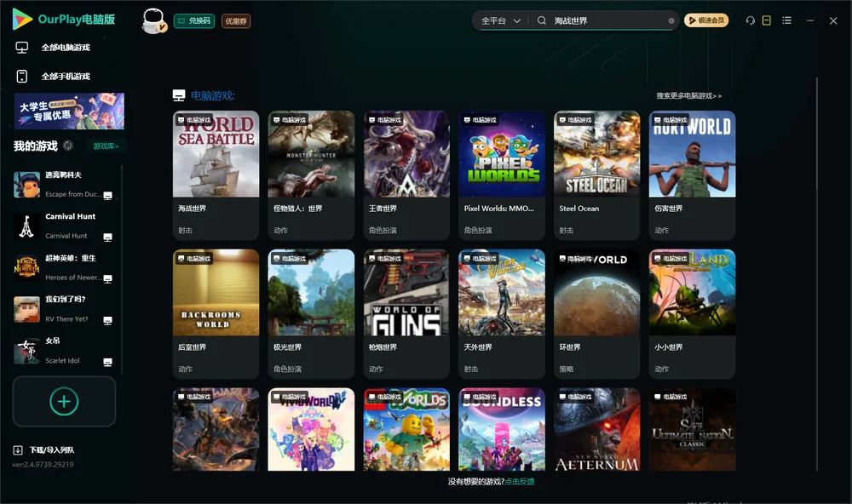Click the 射击 genre under 海战世界

coord(185,230)
